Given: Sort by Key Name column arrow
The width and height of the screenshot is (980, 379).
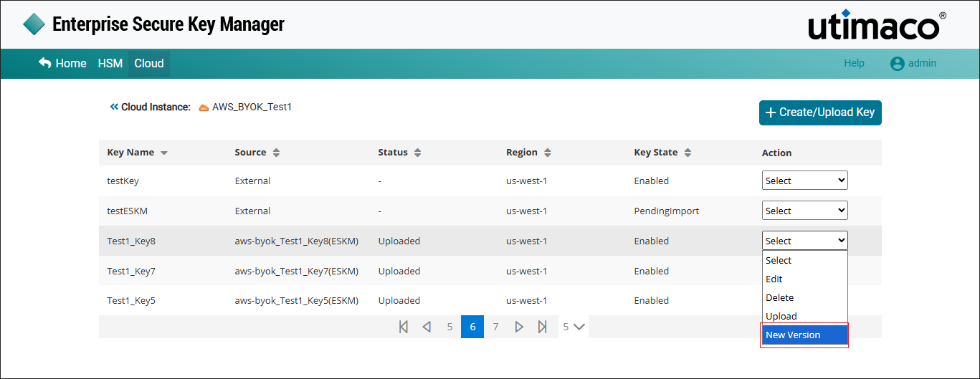Looking at the screenshot, I should pos(164,153).
